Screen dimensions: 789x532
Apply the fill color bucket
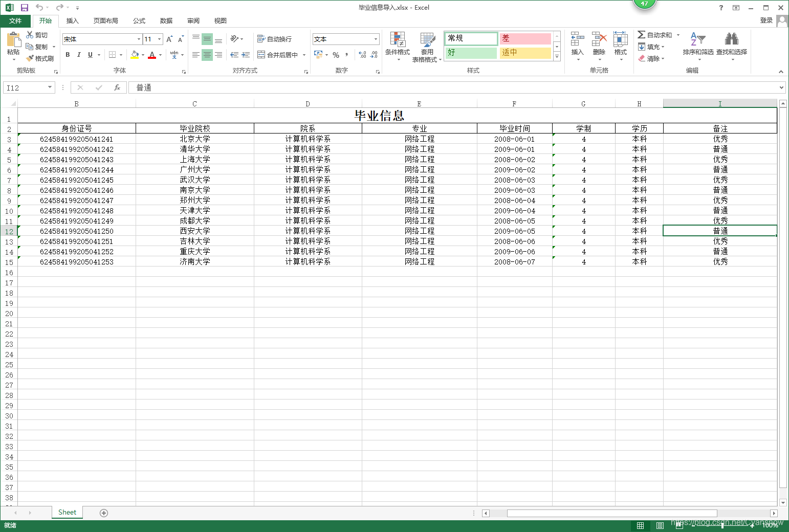pyautogui.click(x=135, y=55)
